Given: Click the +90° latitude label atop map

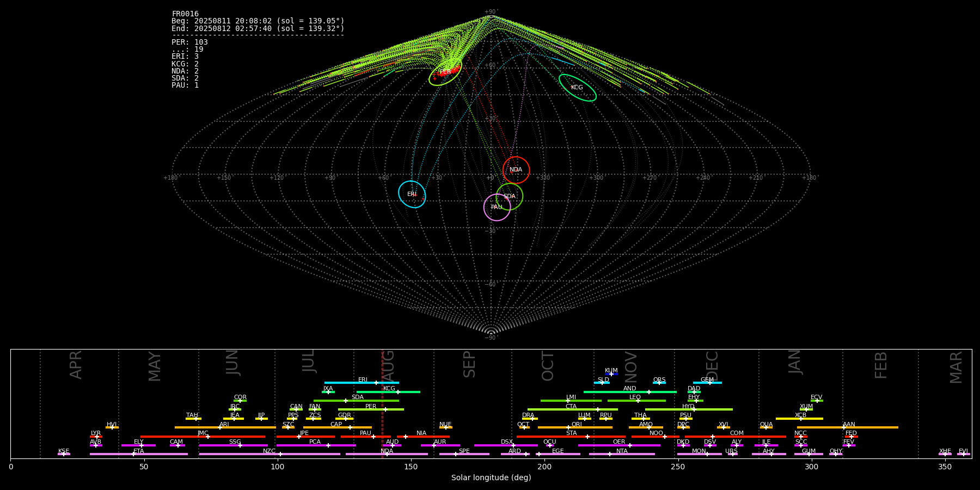Looking at the screenshot, I should 491,11.
